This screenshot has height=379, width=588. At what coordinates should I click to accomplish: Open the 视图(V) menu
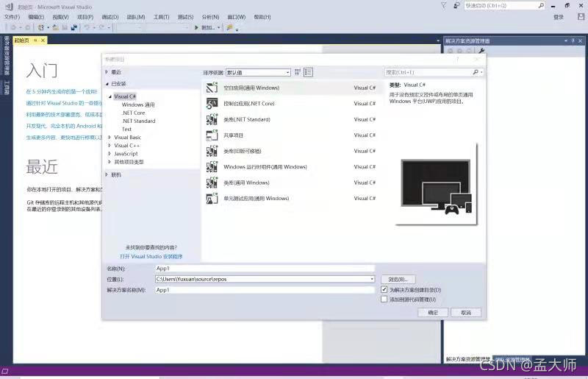point(60,17)
